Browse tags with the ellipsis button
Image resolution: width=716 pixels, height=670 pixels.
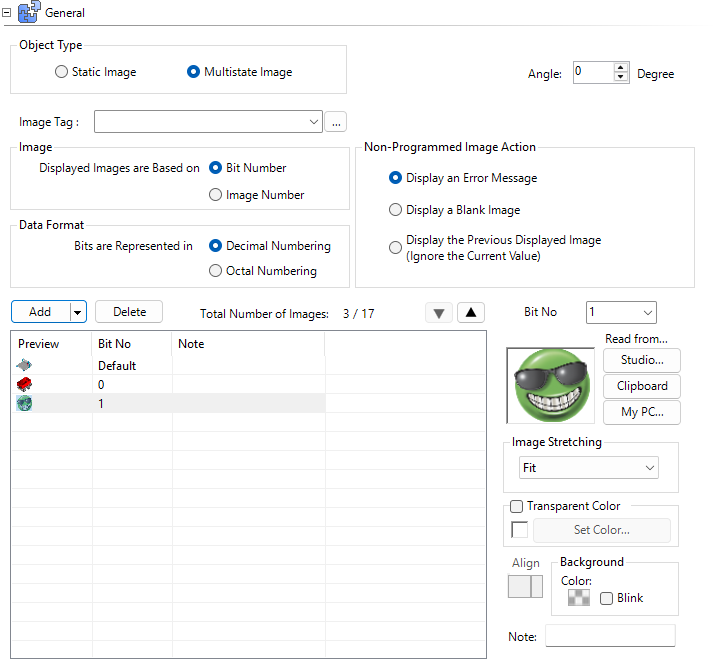(x=336, y=122)
